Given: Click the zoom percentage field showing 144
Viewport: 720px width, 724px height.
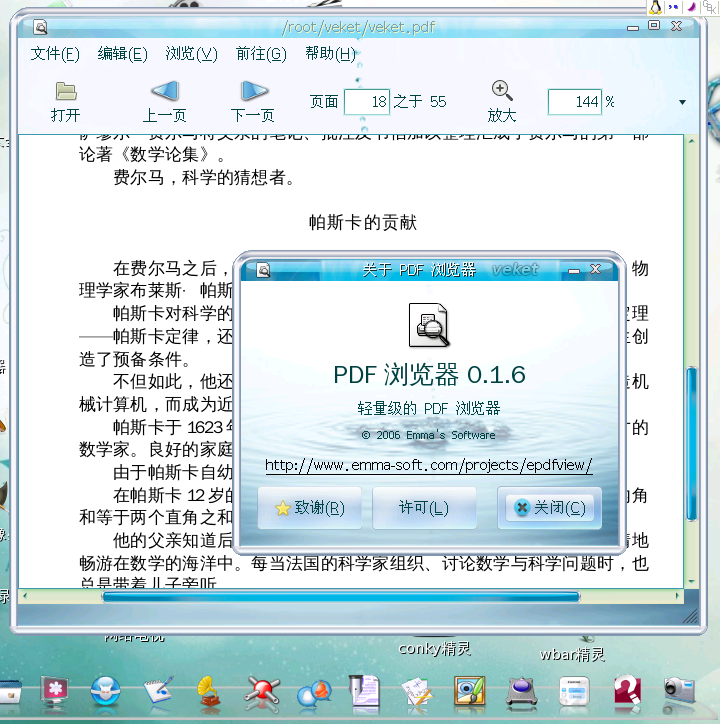Looking at the screenshot, I should 575,102.
